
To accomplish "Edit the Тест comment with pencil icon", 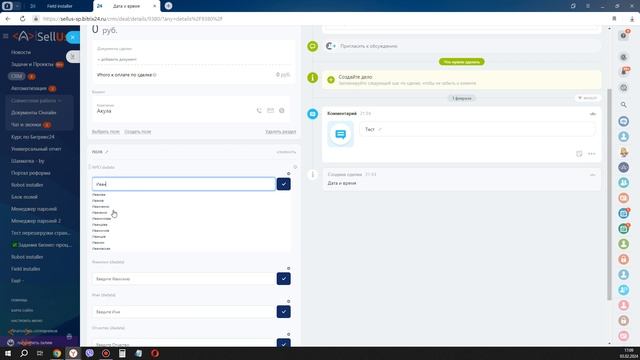I will click(380, 129).
